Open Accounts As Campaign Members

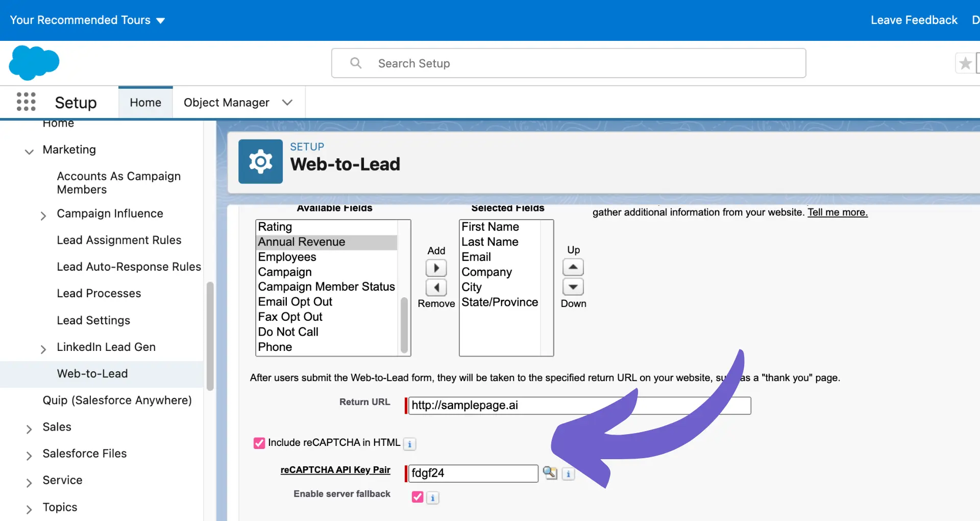[x=118, y=182]
